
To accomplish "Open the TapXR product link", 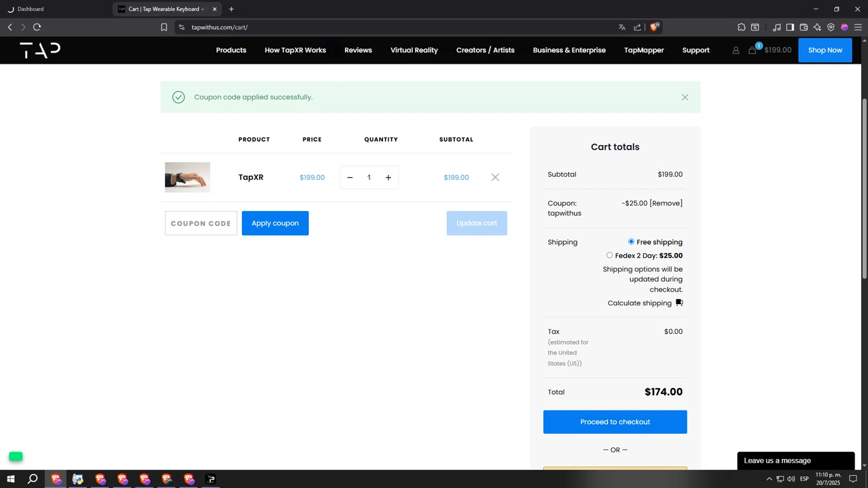I will click(x=251, y=178).
